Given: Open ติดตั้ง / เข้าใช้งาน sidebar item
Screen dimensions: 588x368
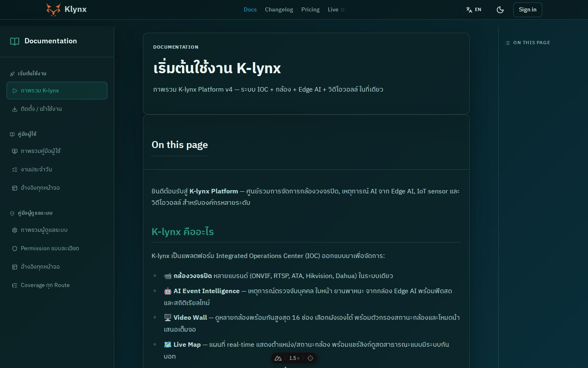Looking at the screenshot, I should pyautogui.click(x=57, y=109).
